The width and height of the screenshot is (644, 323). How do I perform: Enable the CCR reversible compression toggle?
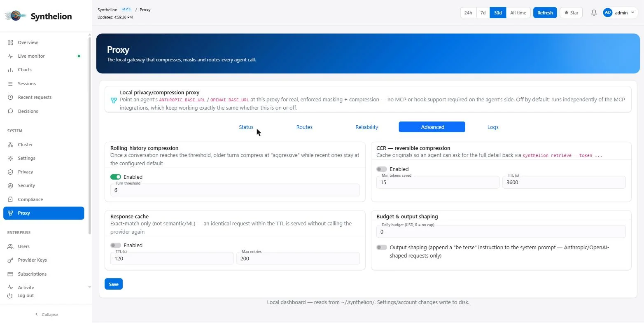[x=382, y=169]
